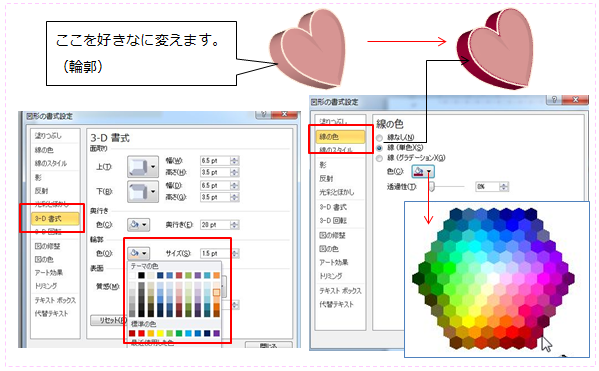The image size is (599, 371).
Task: Click bottom bevel 幅(D) 6.5 pt field
Action: pyautogui.click(x=215, y=185)
